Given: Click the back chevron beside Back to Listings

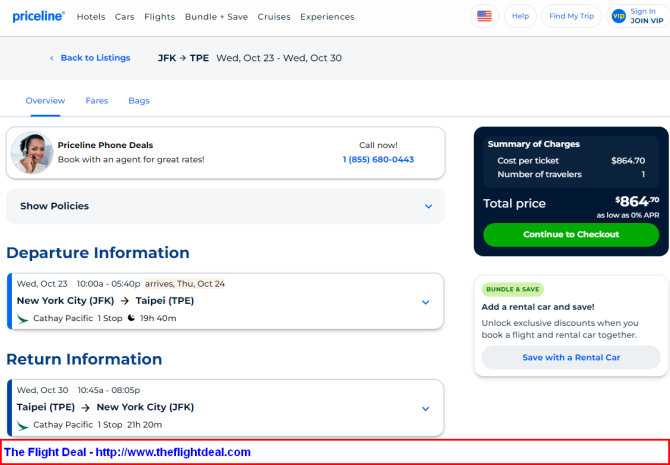Looking at the screenshot, I should [52, 58].
